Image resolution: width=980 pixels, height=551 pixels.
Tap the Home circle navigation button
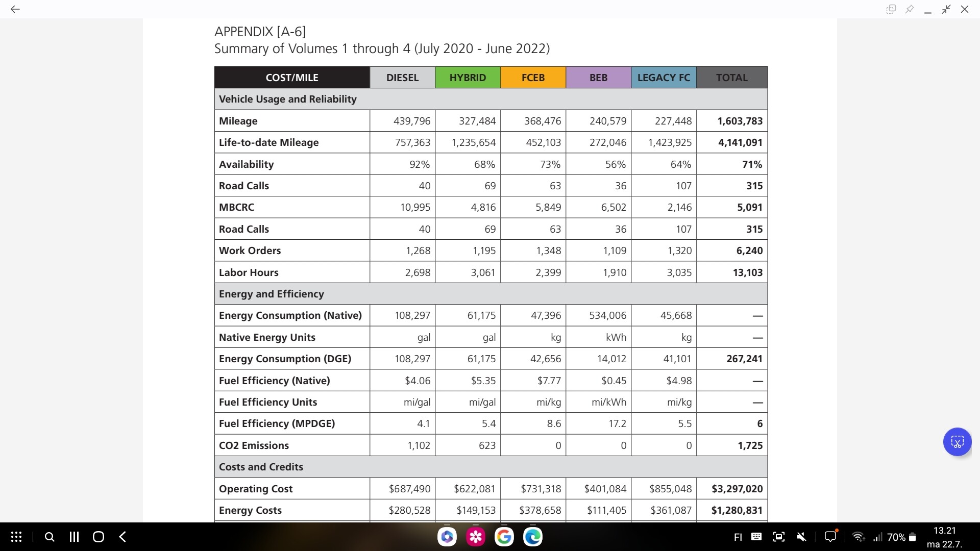[x=99, y=537]
